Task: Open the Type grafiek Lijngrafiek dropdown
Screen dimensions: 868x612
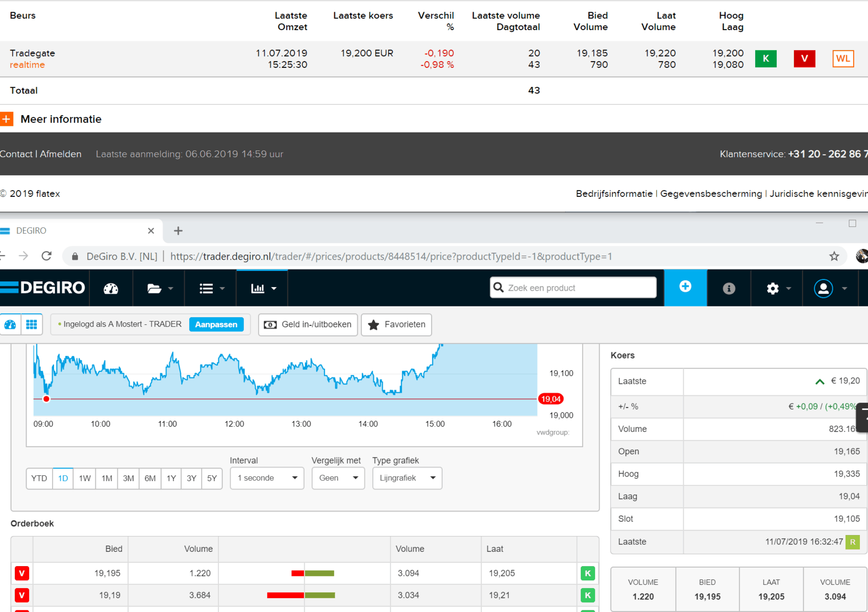Action: pyautogui.click(x=407, y=478)
